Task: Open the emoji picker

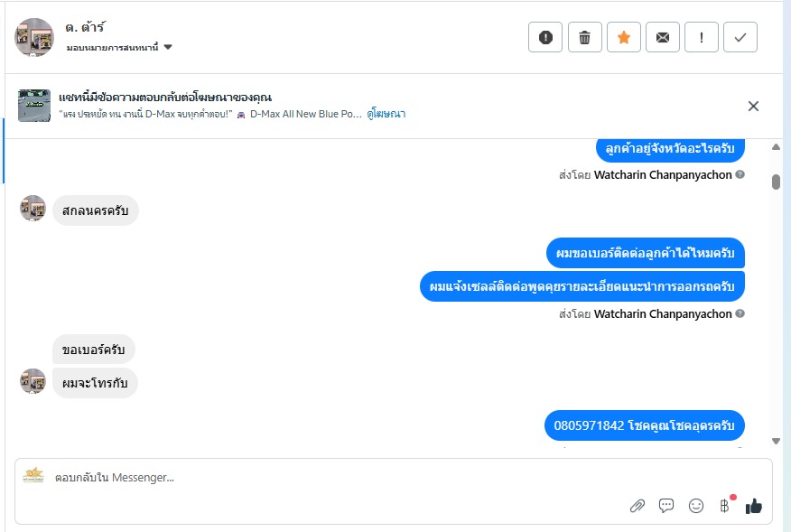Action: (x=695, y=506)
